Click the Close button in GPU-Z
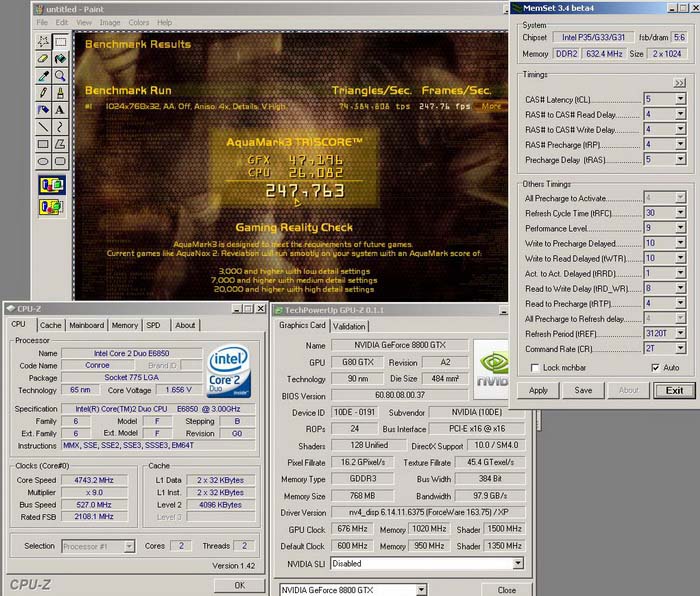 (507, 590)
